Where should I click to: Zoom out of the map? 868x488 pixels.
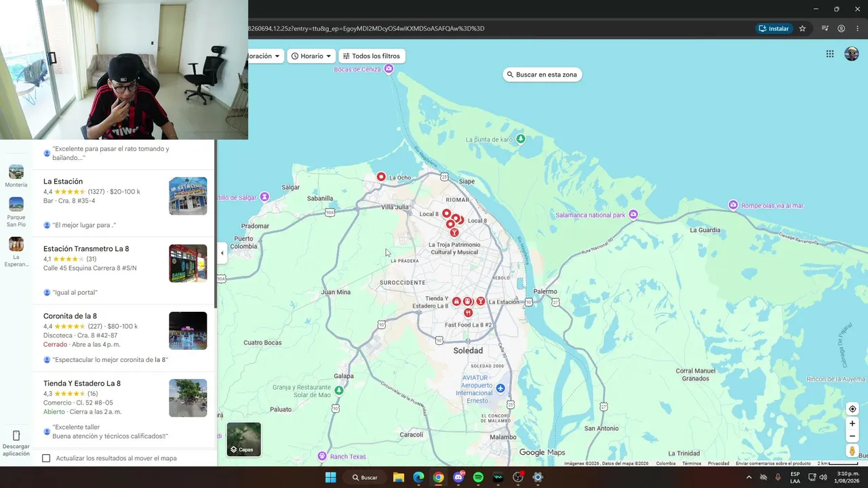click(852, 436)
